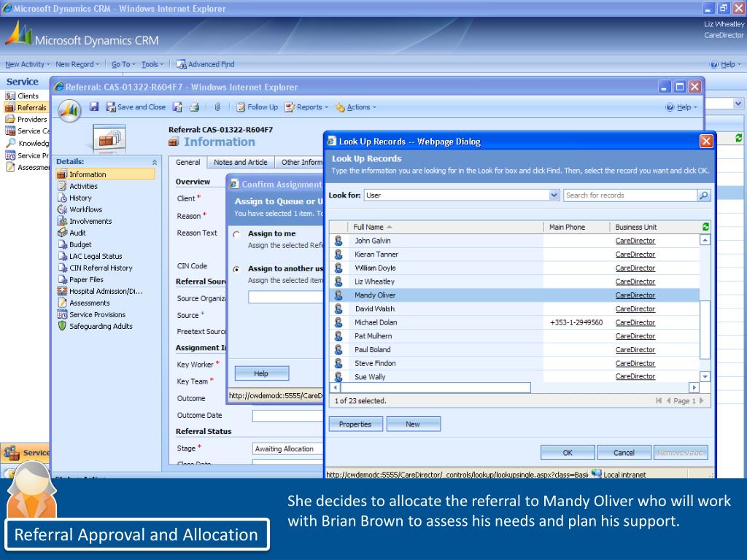Click the paperclip attach icon
This screenshot has width=747, height=560.
coord(217,107)
